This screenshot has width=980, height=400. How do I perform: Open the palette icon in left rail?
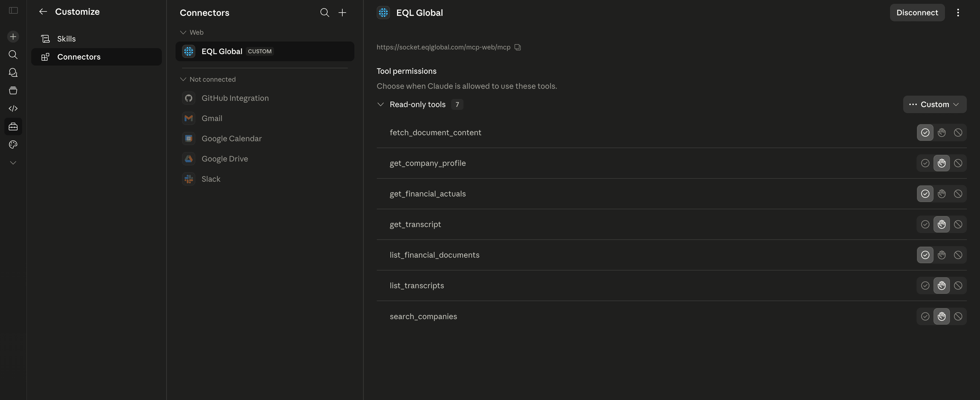pos(13,145)
